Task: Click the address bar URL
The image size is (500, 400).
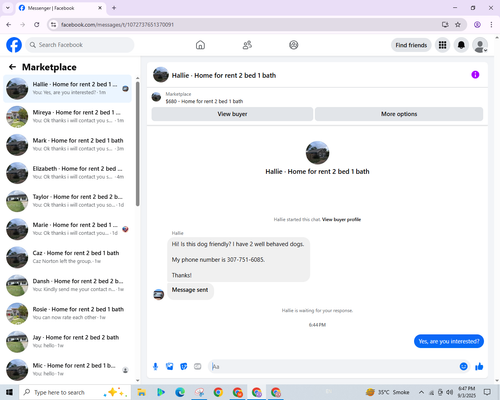Action: pyautogui.click(x=117, y=25)
